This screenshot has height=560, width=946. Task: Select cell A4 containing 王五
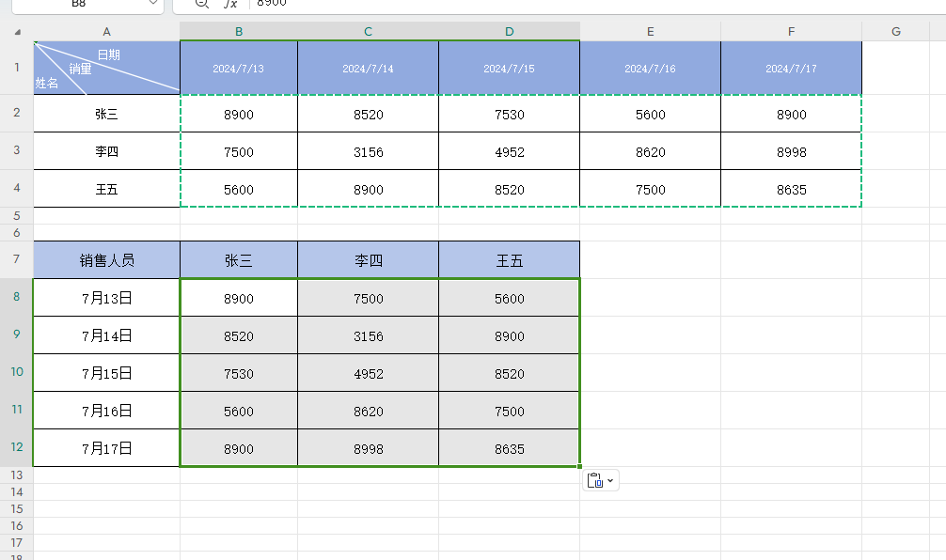[x=107, y=189]
